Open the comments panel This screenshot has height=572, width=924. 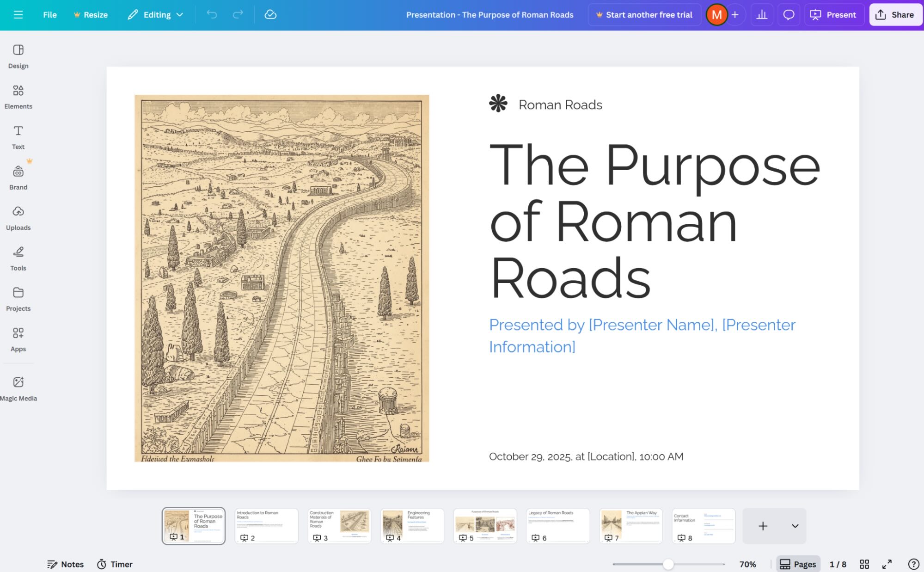coord(789,14)
